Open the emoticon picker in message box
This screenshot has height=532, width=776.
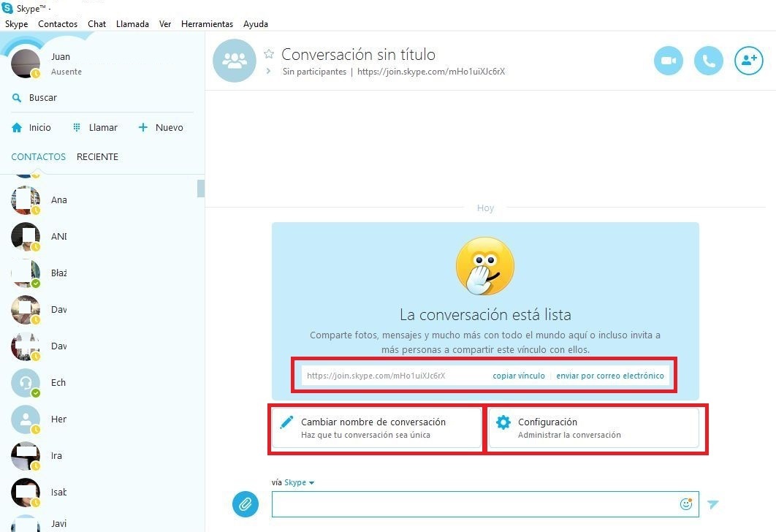tap(686, 503)
